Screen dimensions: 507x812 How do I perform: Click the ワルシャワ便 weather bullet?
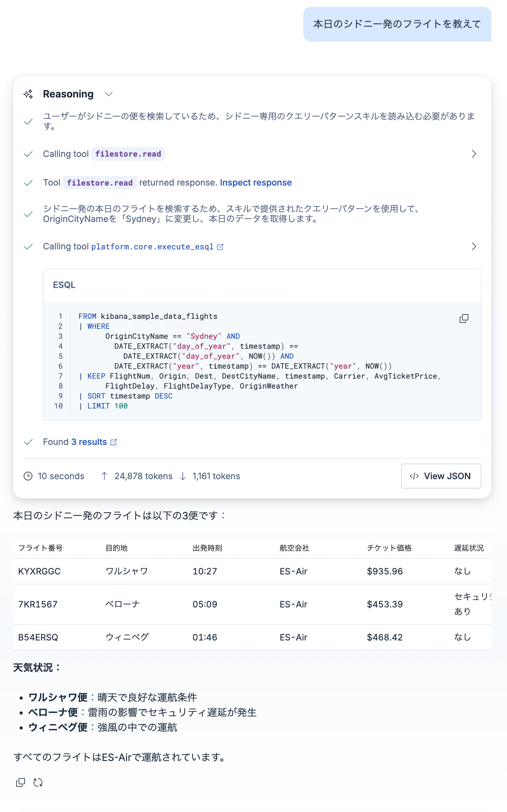112,697
